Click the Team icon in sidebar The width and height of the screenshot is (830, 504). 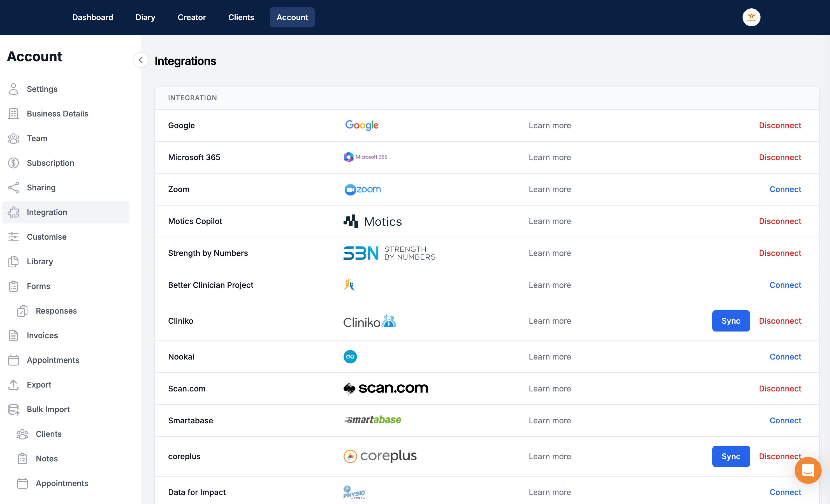[x=13, y=138]
